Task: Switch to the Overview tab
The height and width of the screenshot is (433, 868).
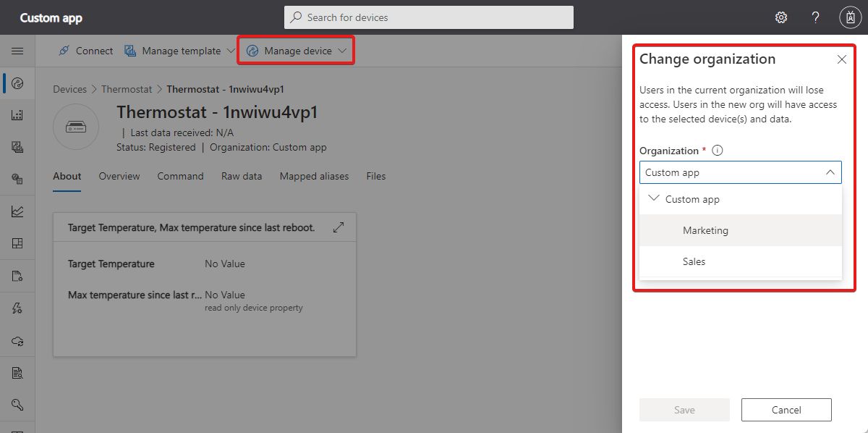Action: tap(119, 176)
